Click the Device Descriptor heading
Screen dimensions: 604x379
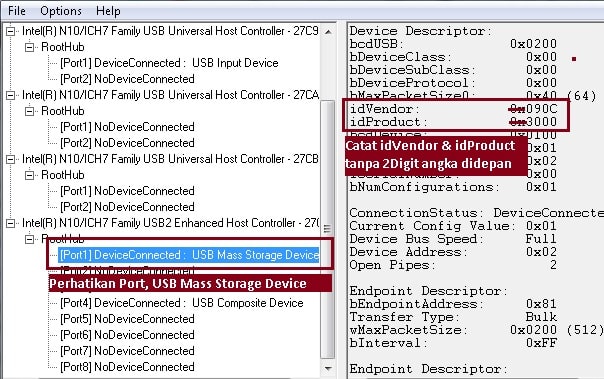420,31
